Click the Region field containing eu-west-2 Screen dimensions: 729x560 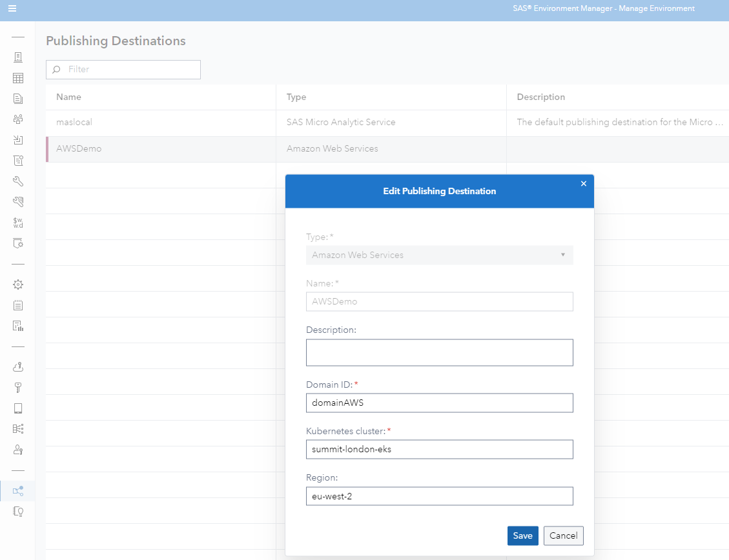[439, 495]
